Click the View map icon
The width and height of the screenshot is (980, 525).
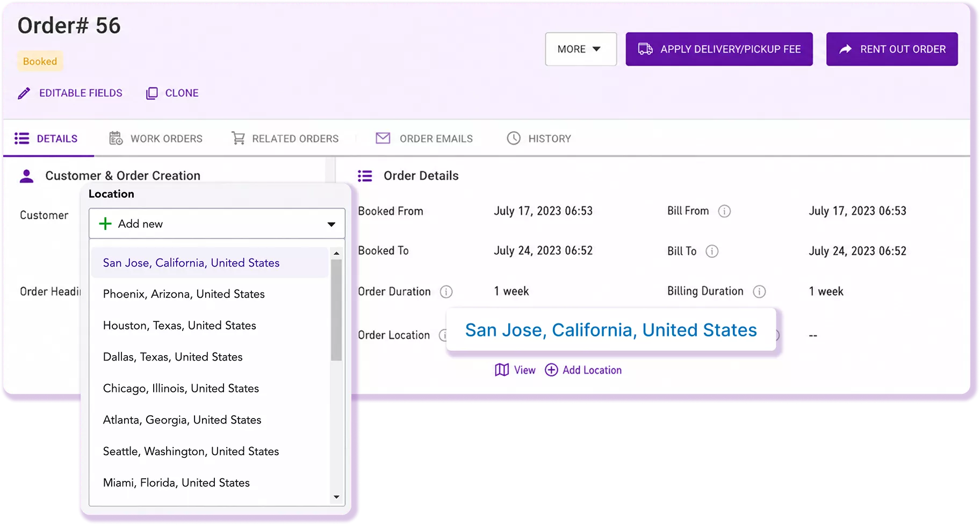point(502,370)
